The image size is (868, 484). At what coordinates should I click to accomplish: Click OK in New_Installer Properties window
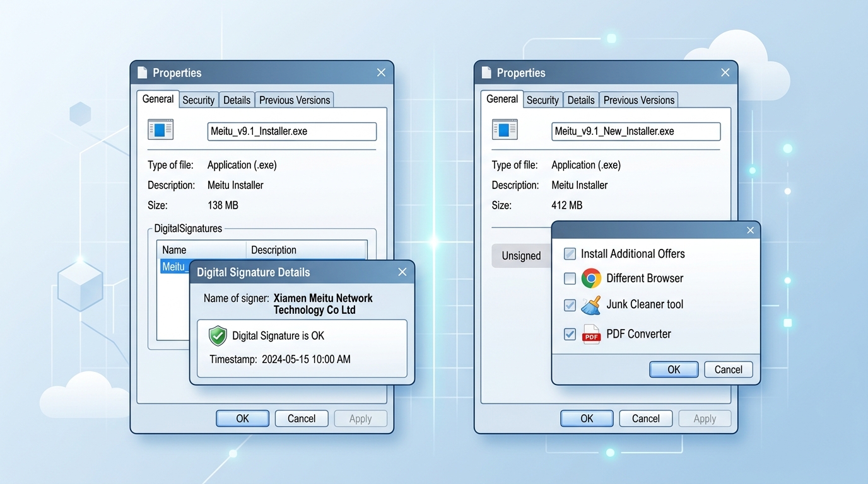tap(587, 418)
